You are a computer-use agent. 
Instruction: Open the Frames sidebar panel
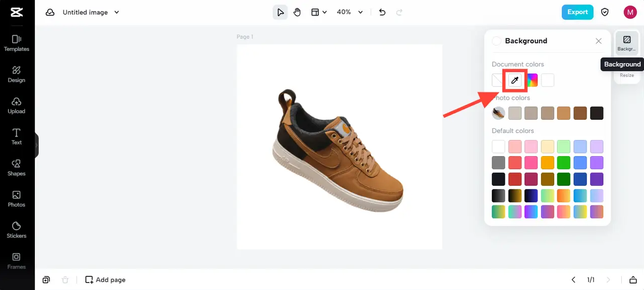[17, 261]
